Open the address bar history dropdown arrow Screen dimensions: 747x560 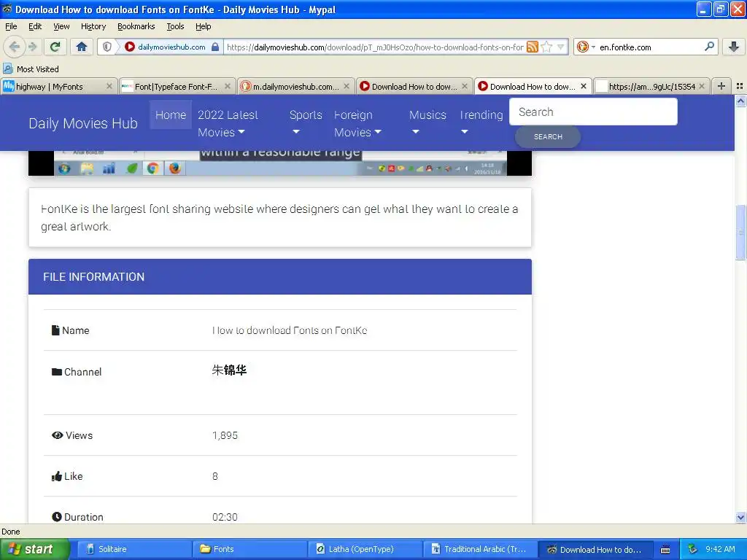pos(561,47)
